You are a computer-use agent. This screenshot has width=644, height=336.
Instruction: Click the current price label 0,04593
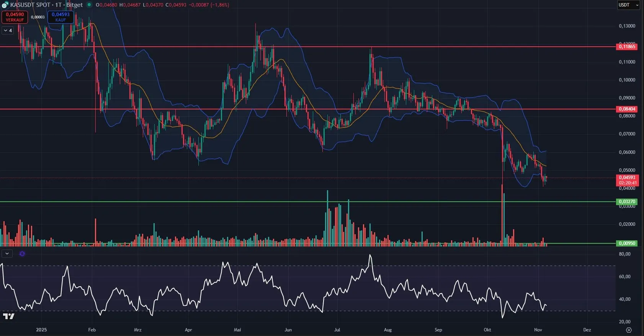coord(627,178)
